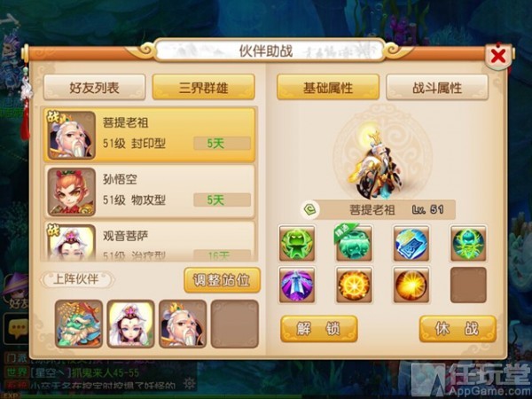Switch to 三界群雄 tab
This screenshot has width=532, height=399.
[x=204, y=88]
